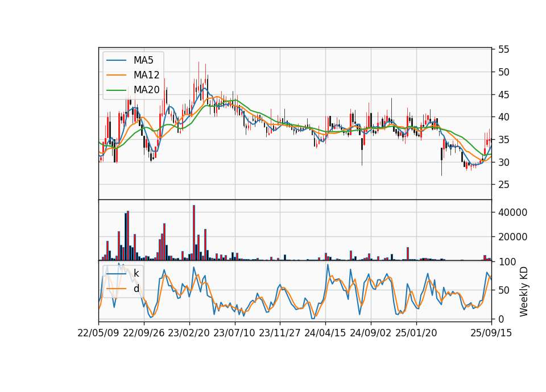Viewport: 546px width, 392px height.
Task: Click the green MA20 legend line sample
Action: [x=116, y=90]
